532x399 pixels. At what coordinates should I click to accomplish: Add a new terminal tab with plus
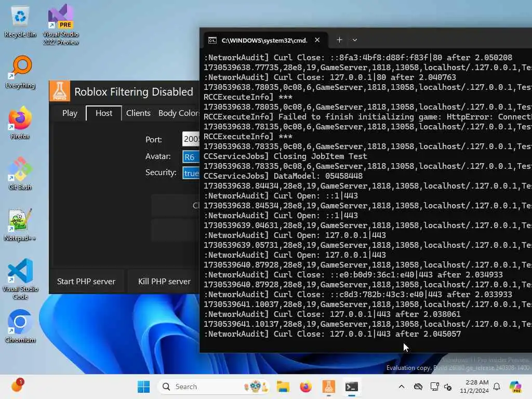[339, 40]
